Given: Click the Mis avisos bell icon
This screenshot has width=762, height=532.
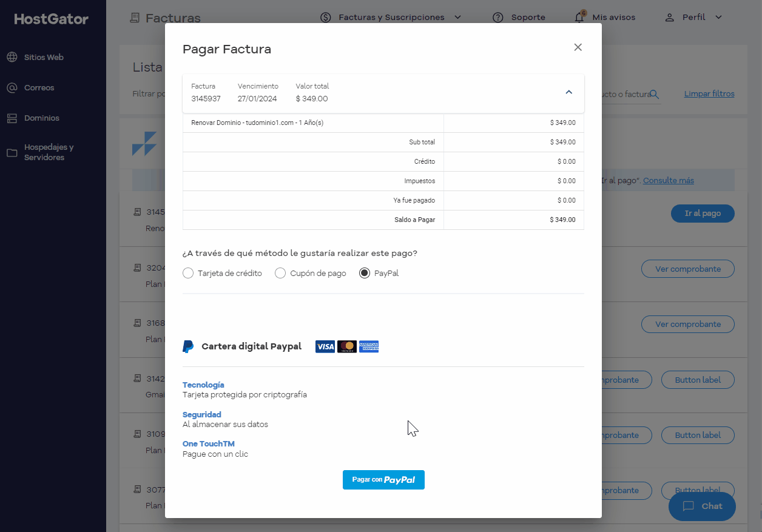Looking at the screenshot, I should [x=580, y=17].
